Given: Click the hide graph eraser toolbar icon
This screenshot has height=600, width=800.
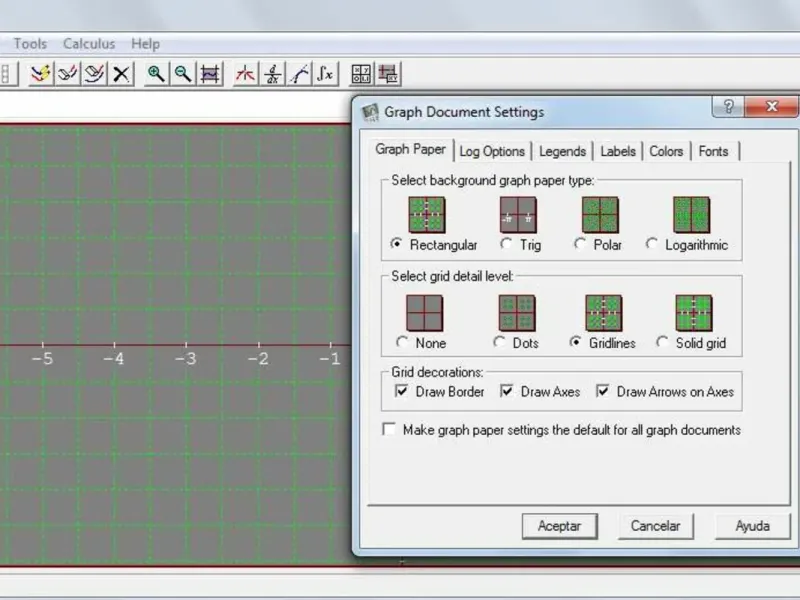Looking at the screenshot, I should point(68,74).
